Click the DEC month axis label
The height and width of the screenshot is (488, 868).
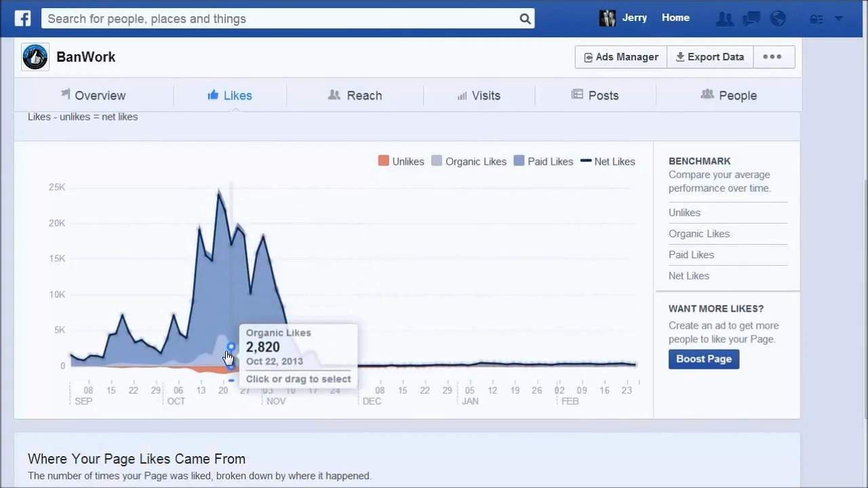click(372, 401)
